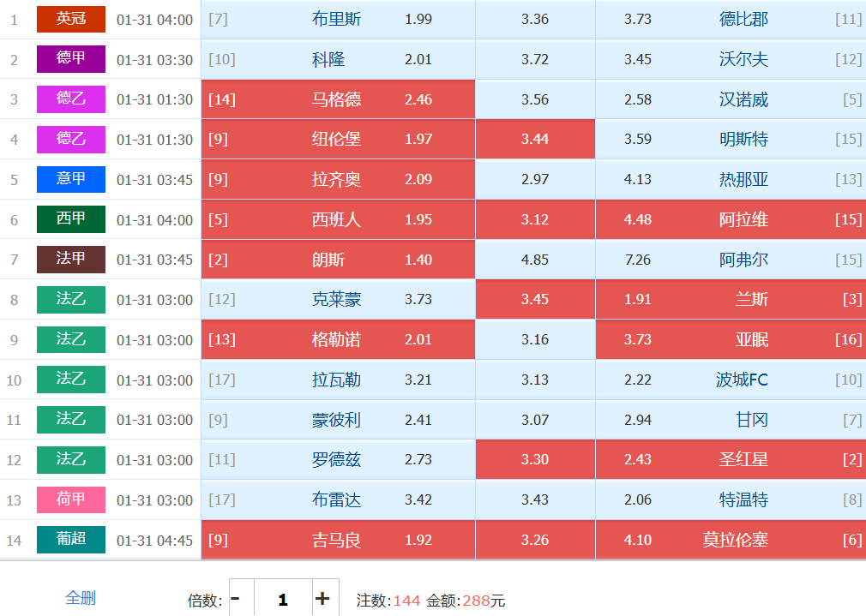Click the blue 意甲 league badge
The width and height of the screenshot is (866, 616).
71,179
